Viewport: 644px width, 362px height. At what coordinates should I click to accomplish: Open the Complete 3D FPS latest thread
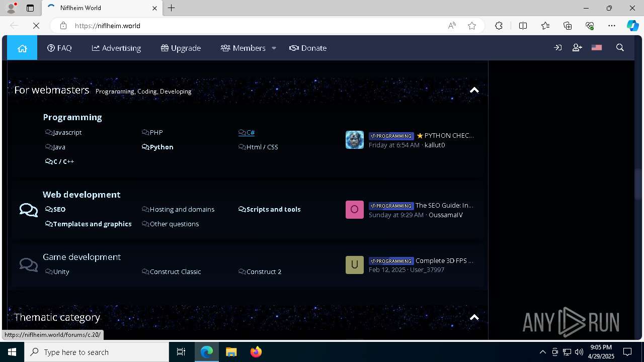[x=445, y=261]
